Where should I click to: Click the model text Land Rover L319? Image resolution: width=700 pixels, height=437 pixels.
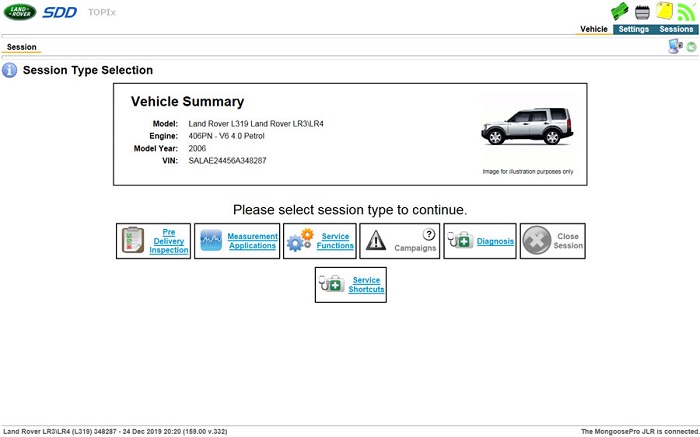coord(218,124)
